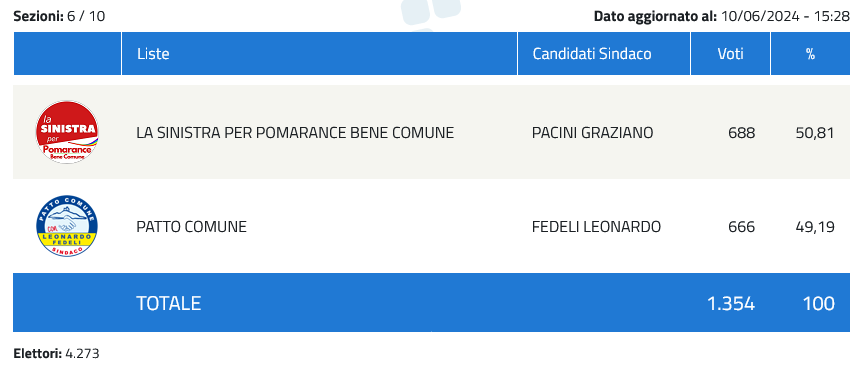Click La Sinistra per Pomarance party logo
The image size is (860, 368).
click(67, 132)
